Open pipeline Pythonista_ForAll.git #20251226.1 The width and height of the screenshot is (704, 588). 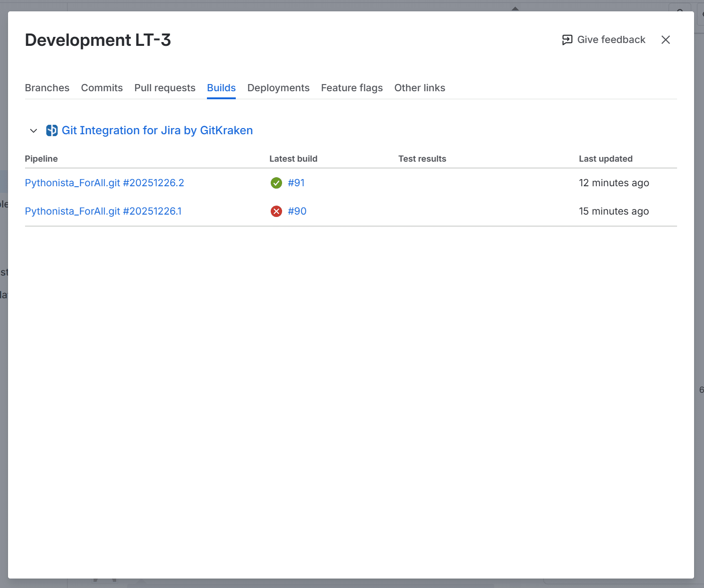pyautogui.click(x=103, y=211)
